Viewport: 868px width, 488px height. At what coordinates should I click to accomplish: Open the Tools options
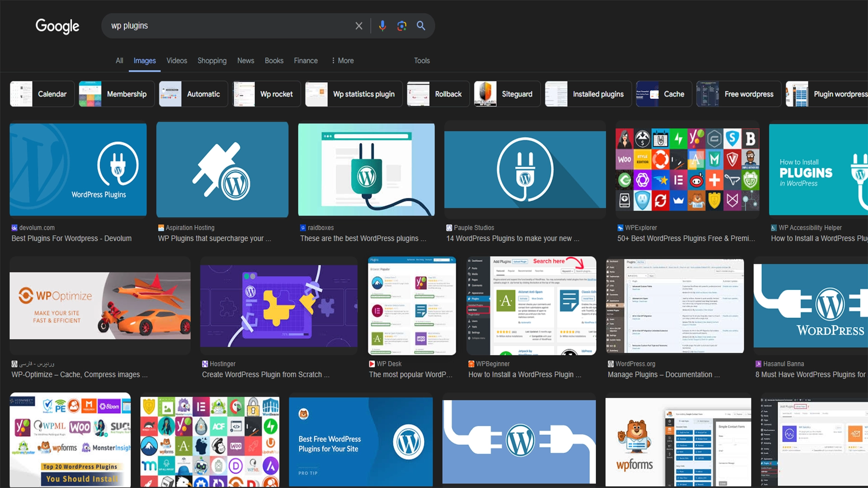pyautogui.click(x=422, y=61)
